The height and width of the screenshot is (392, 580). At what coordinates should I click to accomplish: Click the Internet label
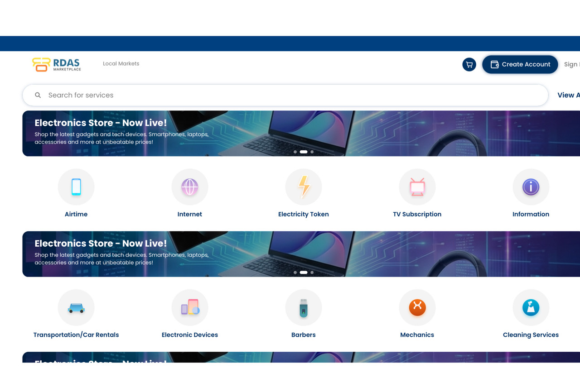tap(190, 214)
